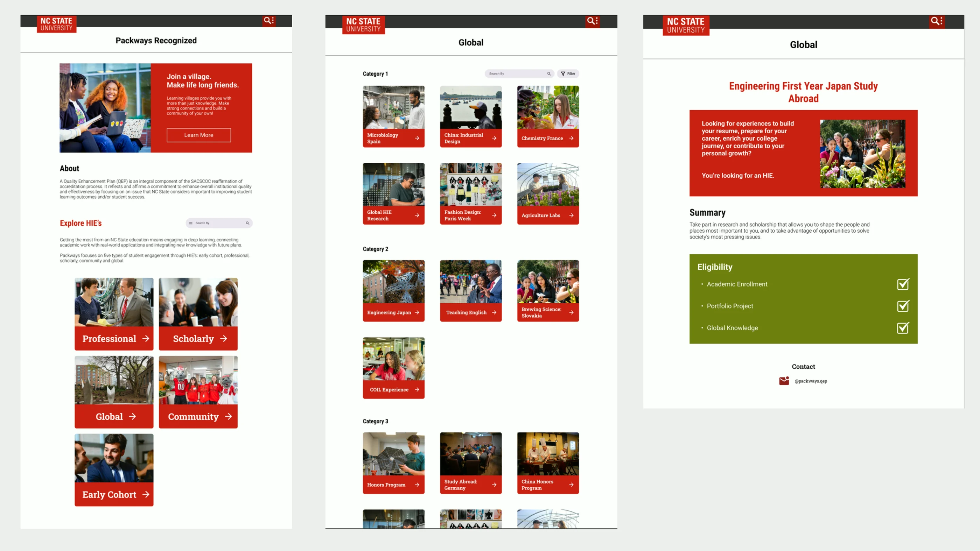980x551 pixels.
Task: Open the Teaching English card
Action: (471, 291)
